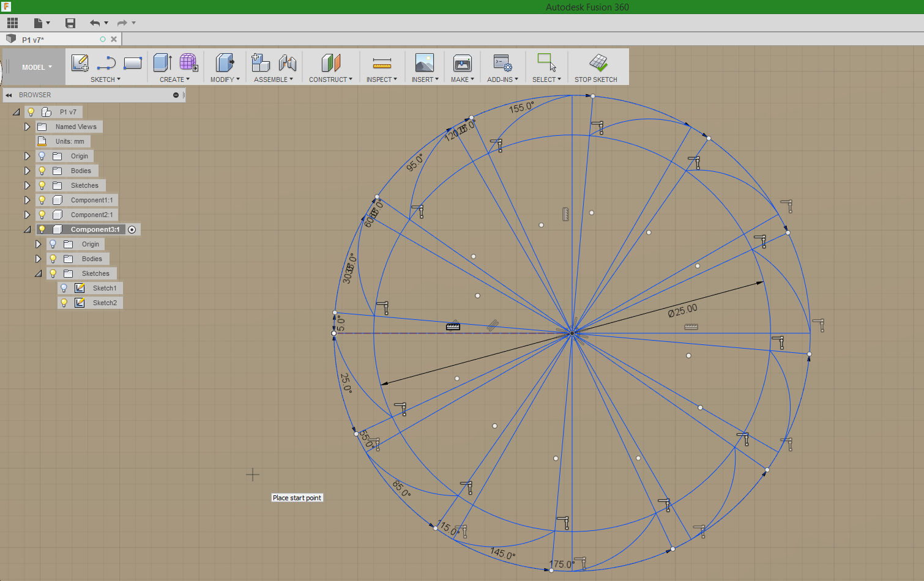Open the SELECT menu
This screenshot has height=581, width=924.
546,80
